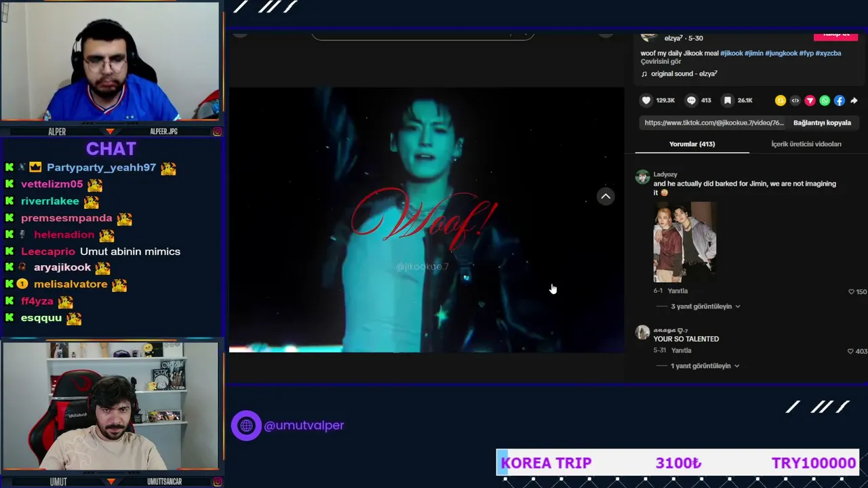Image resolution: width=868 pixels, height=488 pixels.
Task: Click Umut's webcam feed
Action: [x=111, y=406]
